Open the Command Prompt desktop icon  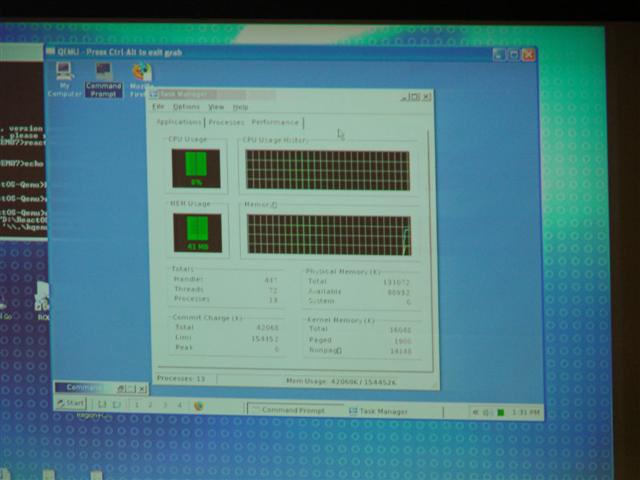(103, 73)
